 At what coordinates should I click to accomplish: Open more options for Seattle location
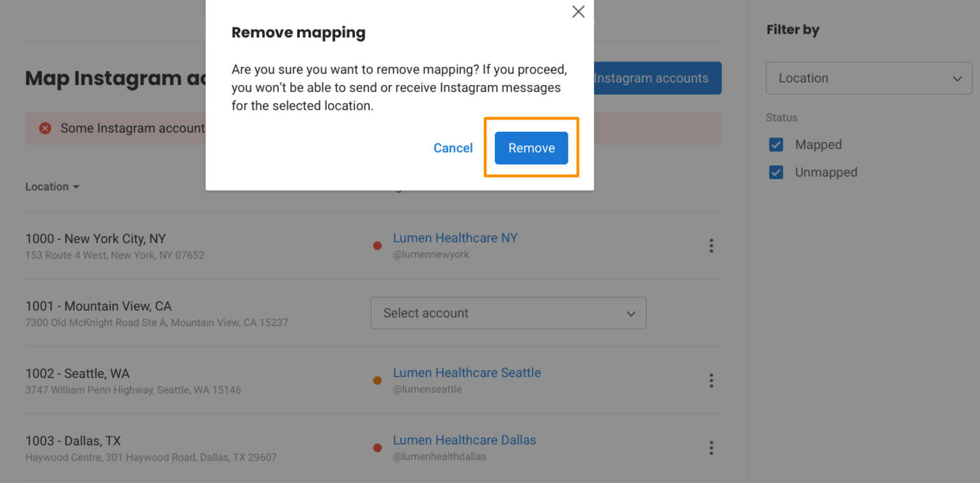tap(711, 381)
